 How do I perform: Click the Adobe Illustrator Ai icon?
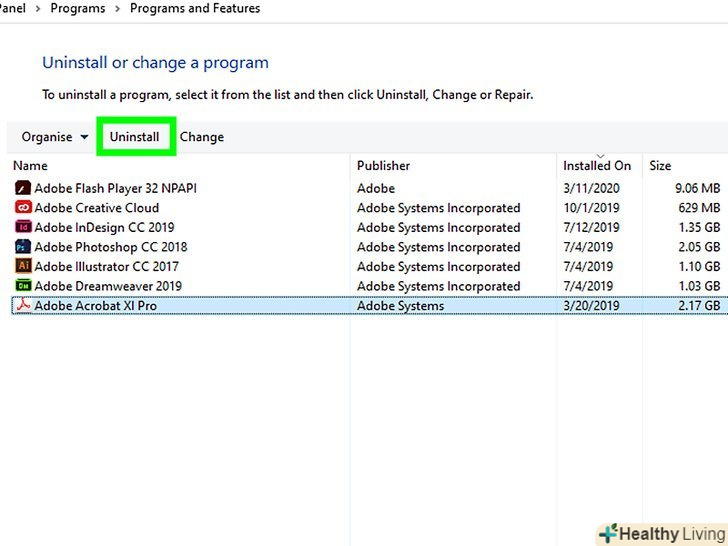(x=23, y=266)
